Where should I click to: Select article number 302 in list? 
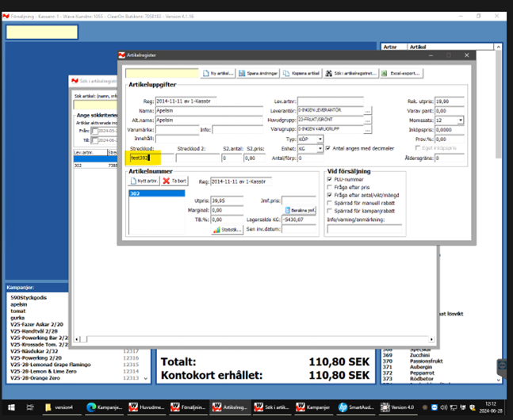[x=136, y=193]
